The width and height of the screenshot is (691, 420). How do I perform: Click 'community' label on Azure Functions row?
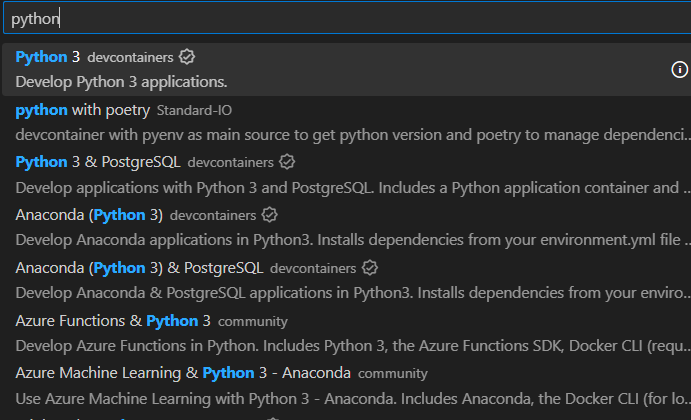(x=253, y=322)
